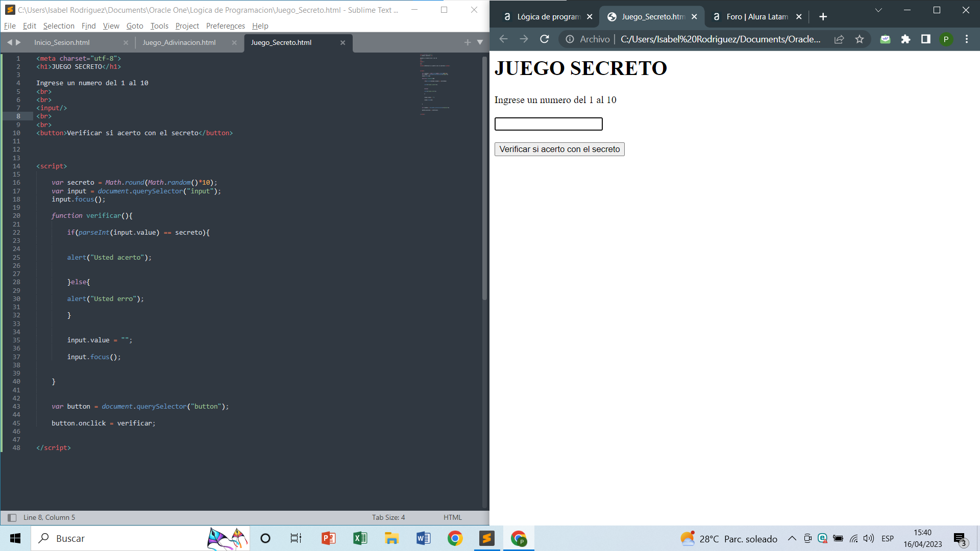Image resolution: width=980 pixels, height=551 pixels.
Task: Click the Buscar taskbar search box
Action: click(140, 538)
